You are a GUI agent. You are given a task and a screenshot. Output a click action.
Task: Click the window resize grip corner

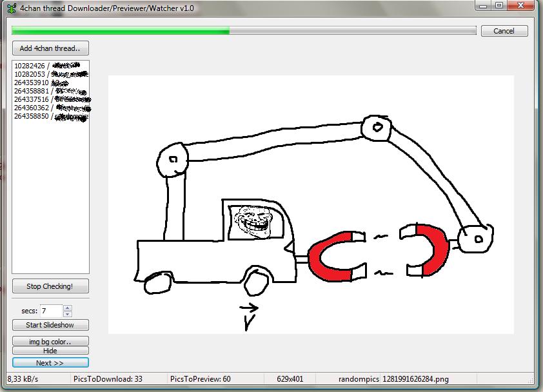point(531,380)
